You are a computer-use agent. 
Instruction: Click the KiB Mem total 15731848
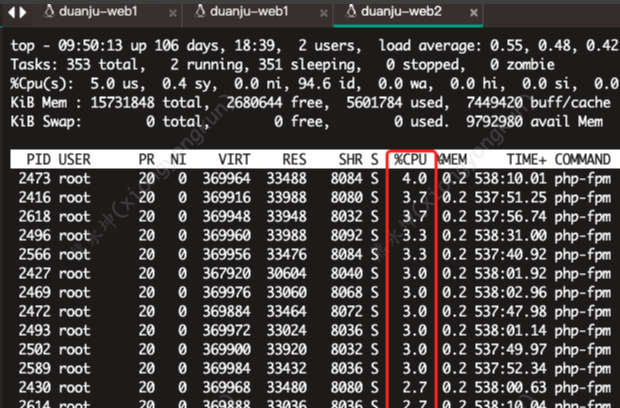point(123,103)
